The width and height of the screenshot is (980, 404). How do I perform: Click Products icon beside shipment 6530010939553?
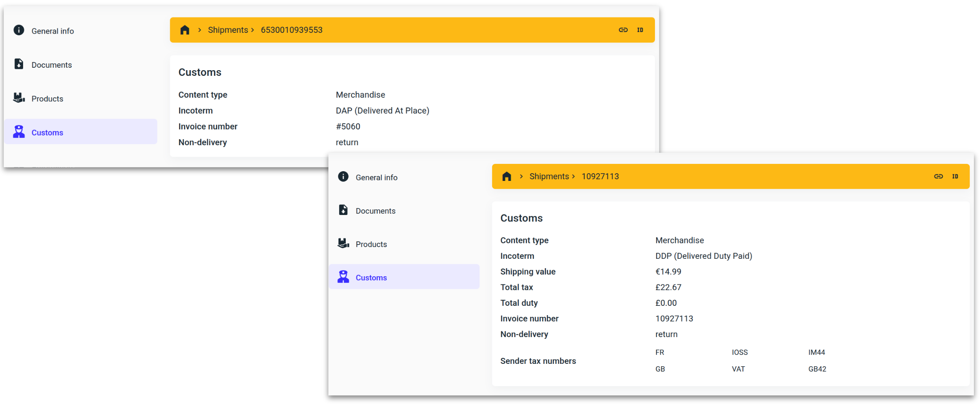point(19,98)
